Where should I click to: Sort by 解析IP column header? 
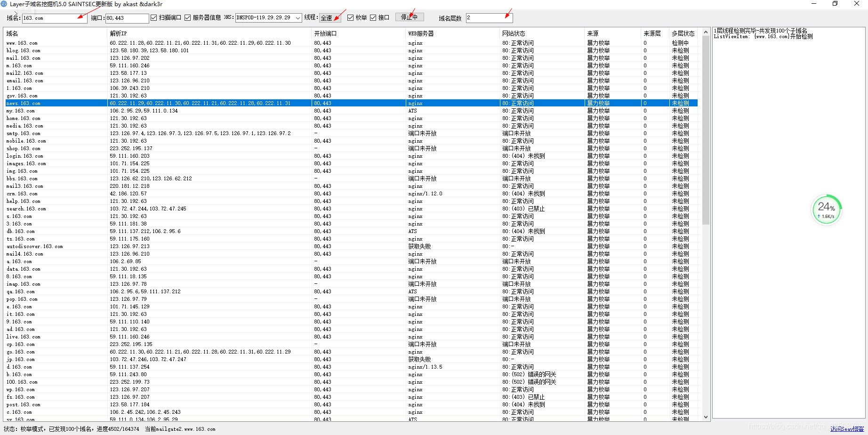point(209,33)
